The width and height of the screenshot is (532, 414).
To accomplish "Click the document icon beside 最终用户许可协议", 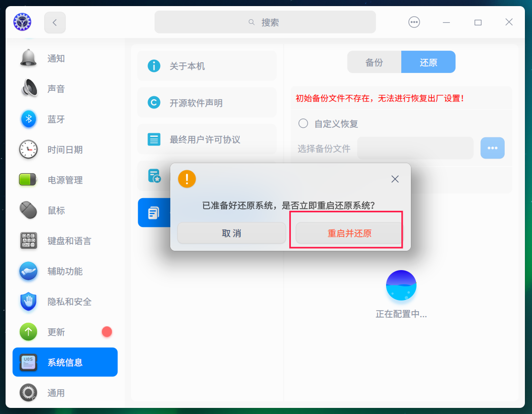I will point(154,139).
